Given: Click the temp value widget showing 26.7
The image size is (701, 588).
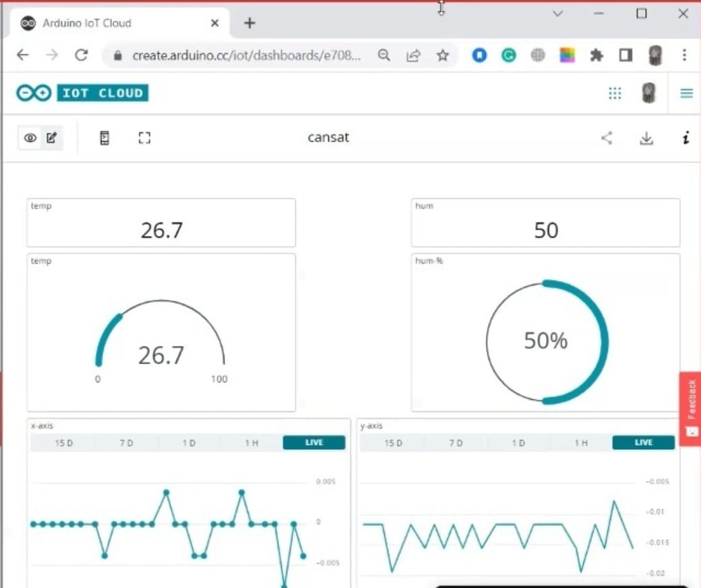Looking at the screenshot, I should click(161, 223).
